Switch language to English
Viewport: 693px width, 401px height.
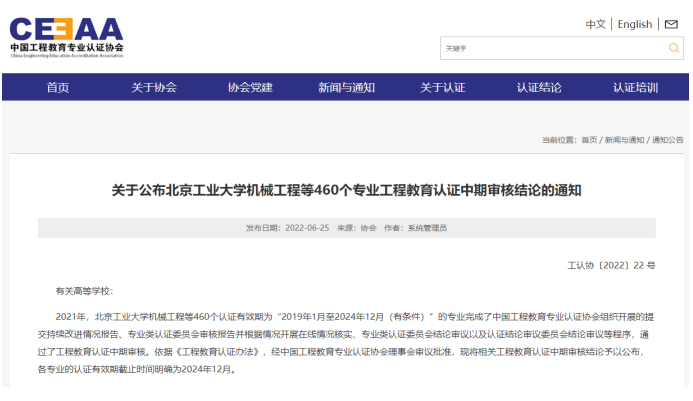tap(634, 24)
